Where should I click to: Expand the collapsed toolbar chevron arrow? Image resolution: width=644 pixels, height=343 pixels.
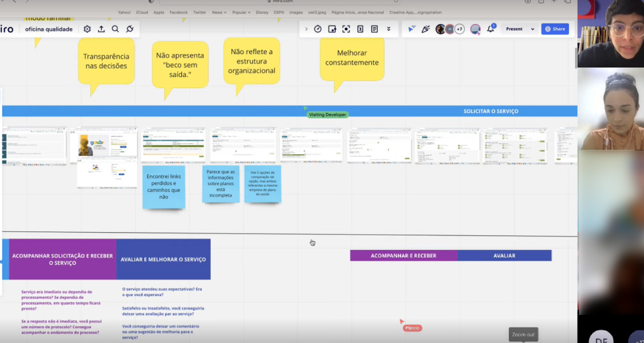[306, 29]
